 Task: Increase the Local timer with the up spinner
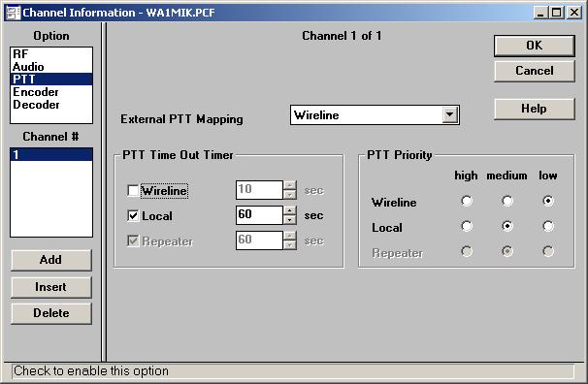pyautogui.click(x=289, y=210)
